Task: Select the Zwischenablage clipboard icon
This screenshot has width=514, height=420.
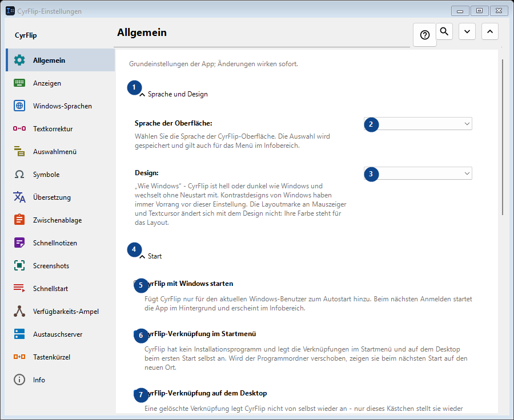Action: pyautogui.click(x=19, y=220)
